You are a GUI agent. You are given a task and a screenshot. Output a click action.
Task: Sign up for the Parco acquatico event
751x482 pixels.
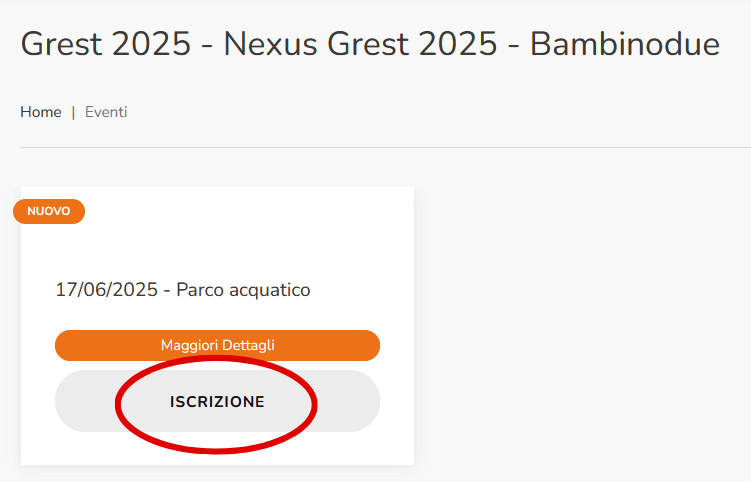click(x=217, y=401)
